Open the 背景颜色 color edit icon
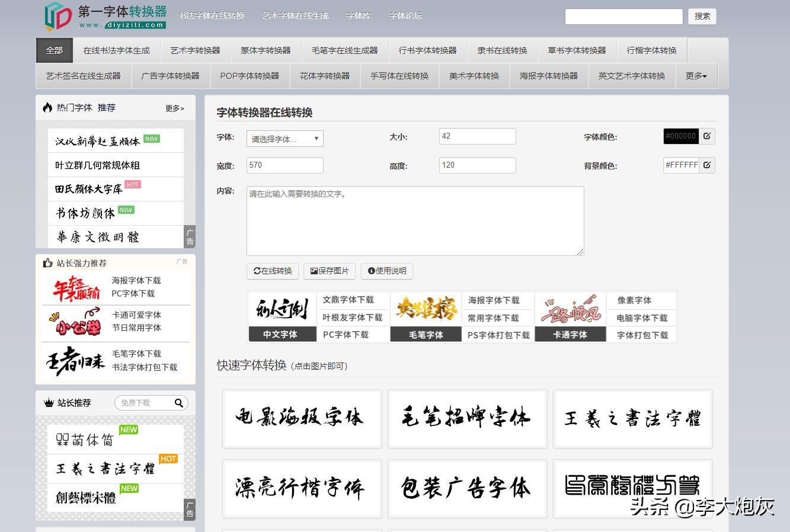The width and height of the screenshot is (790, 532). pyautogui.click(x=707, y=165)
